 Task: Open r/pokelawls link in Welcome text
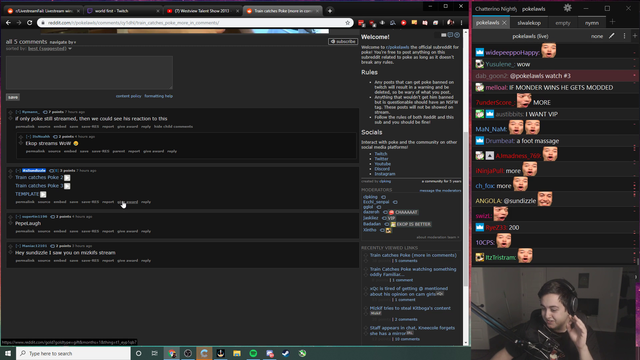(x=397, y=47)
